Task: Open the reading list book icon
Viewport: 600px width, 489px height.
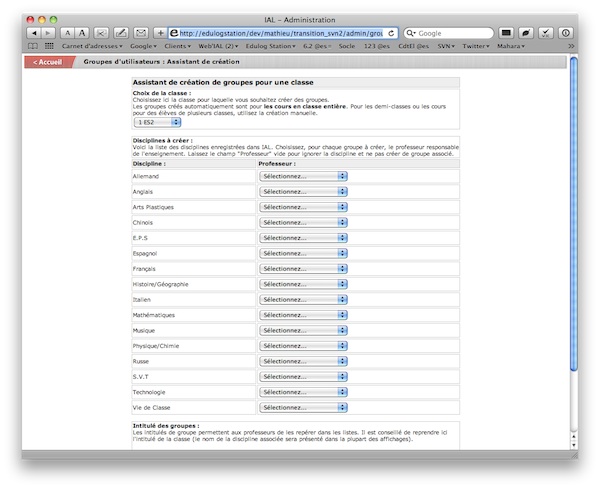Action: point(33,46)
